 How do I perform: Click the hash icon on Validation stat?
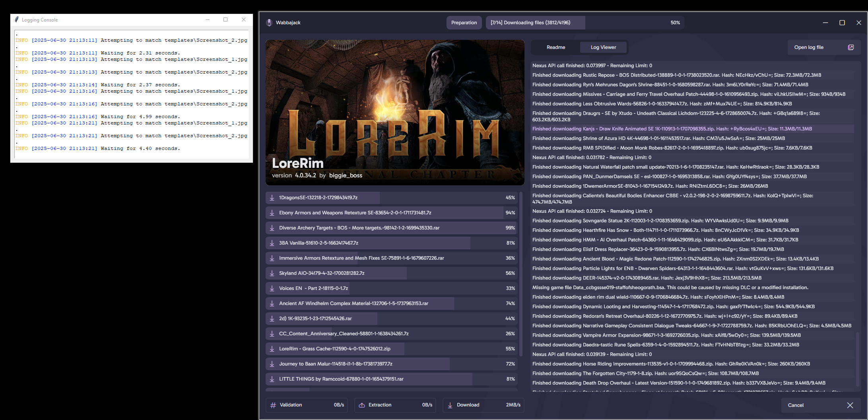273,405
